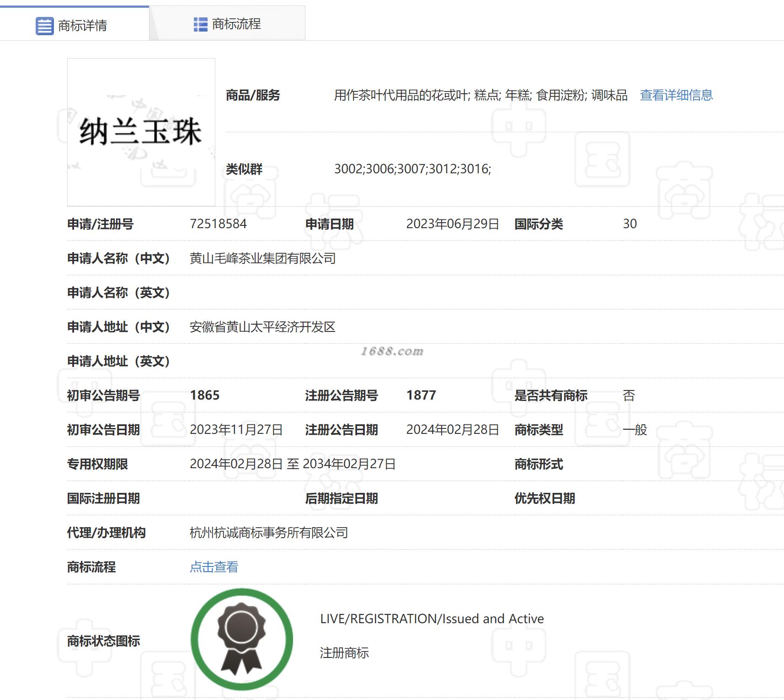Open the 商标详情 tab
Screen dimensions: 784x700
tap(74, 24)
